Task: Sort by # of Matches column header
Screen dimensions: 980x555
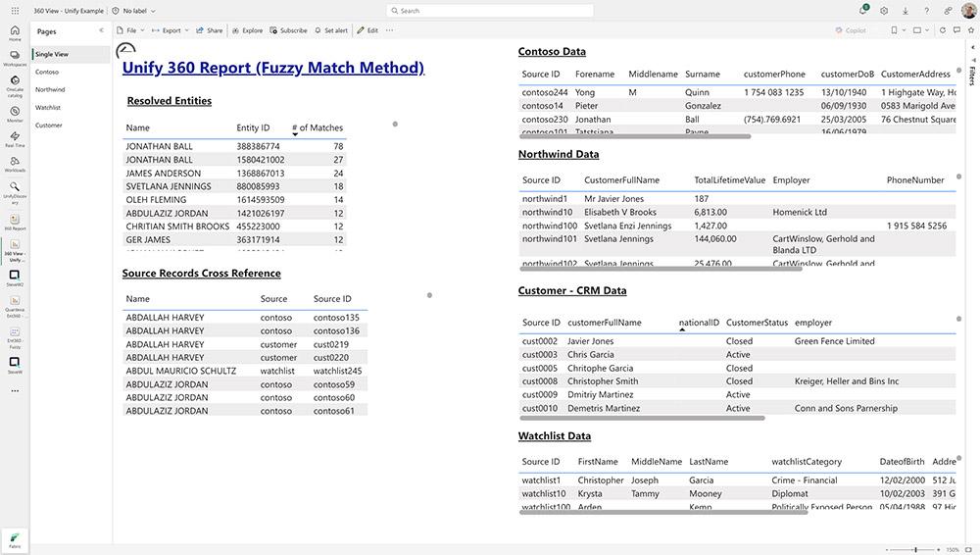Action: 318,127
